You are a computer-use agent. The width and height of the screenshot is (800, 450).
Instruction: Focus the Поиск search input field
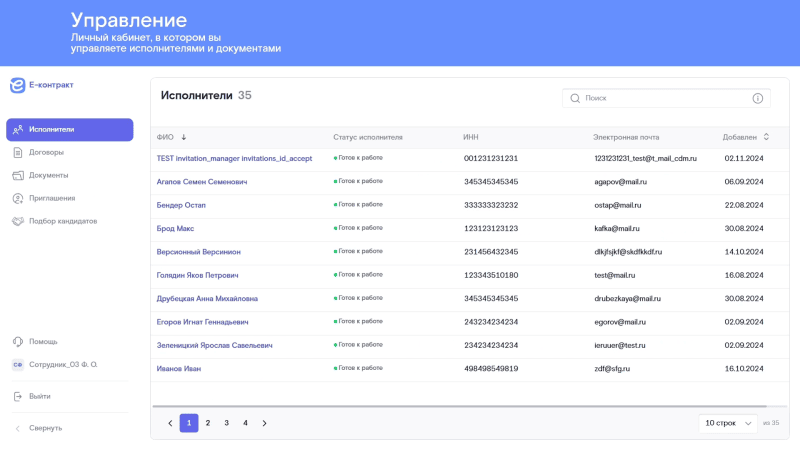[x=660, y=98]
